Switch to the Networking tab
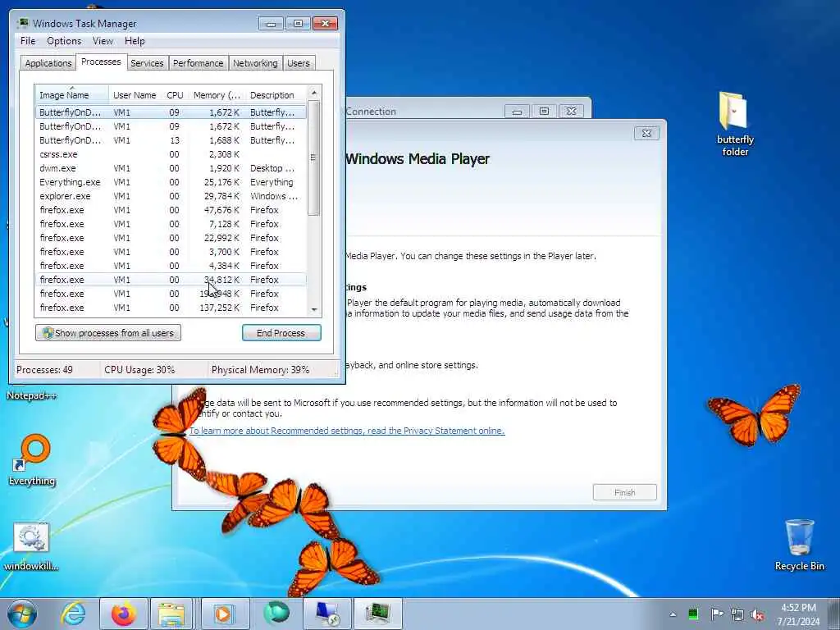Image resolution: width=840 pixels, height=630 pixels. (255, 63)
